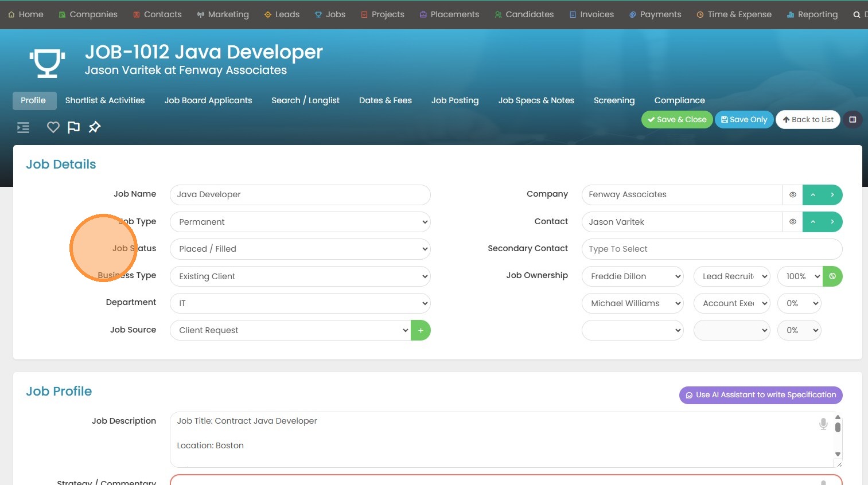Click green plus button beside Job Source
This screenshot has height=485, width=868.
pyautogui.click(x=421, y=330)
